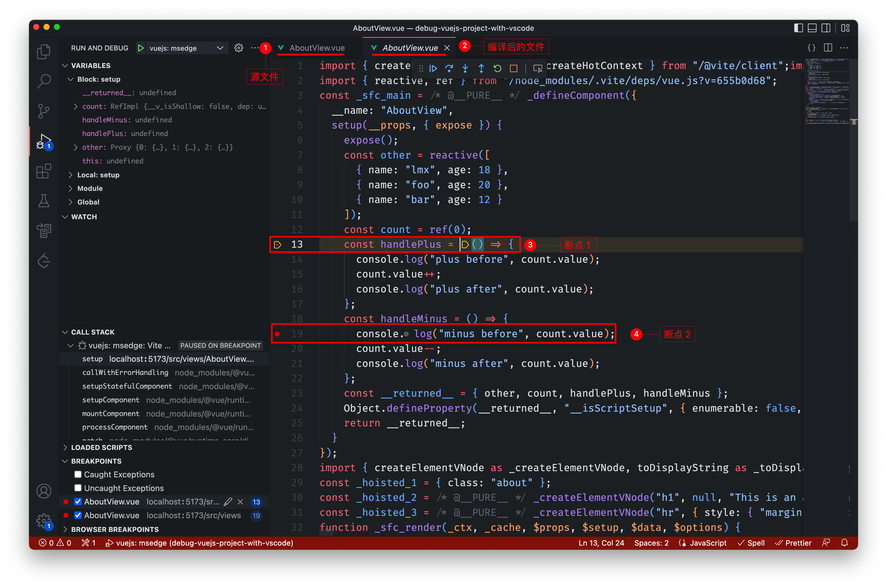887x588 pixels.
Task: Click the curly braces editor action icon
Action: tap(811, 48)
